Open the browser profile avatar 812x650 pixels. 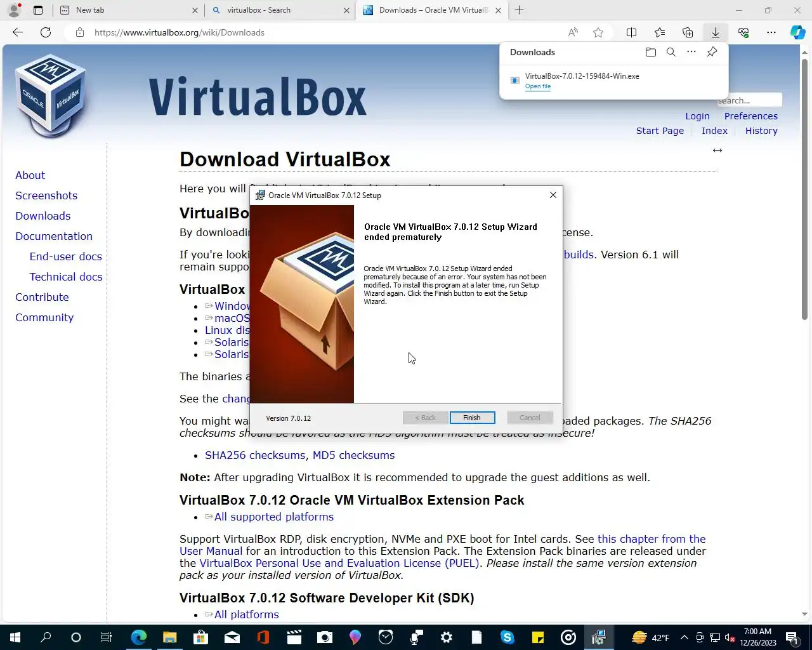(x=14, y=10)
